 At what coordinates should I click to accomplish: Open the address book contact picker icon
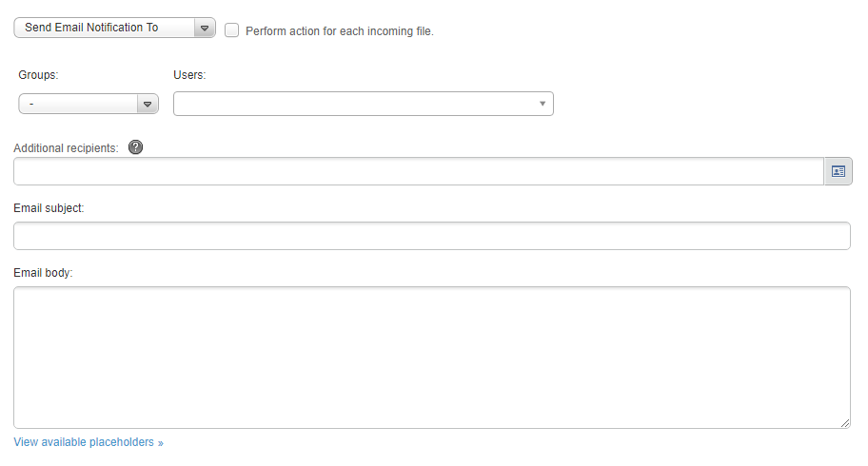click(838, 171)
